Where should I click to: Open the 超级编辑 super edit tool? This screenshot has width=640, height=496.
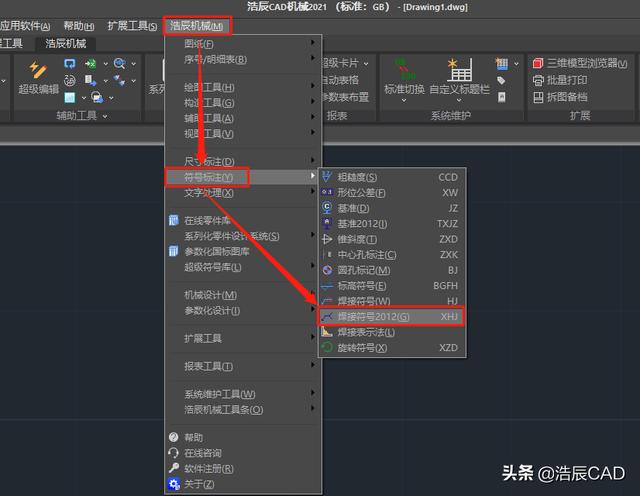[x=39, y=79]
